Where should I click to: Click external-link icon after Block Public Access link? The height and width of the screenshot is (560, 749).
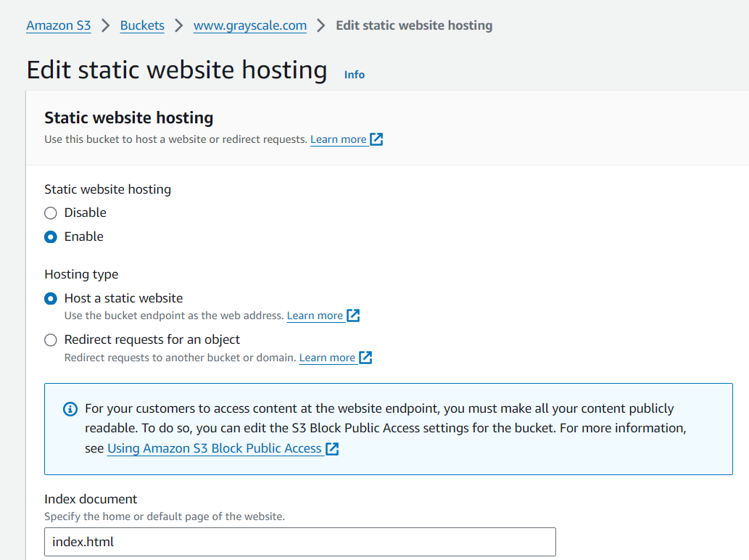pyautogui.click(x=332, y=448)
